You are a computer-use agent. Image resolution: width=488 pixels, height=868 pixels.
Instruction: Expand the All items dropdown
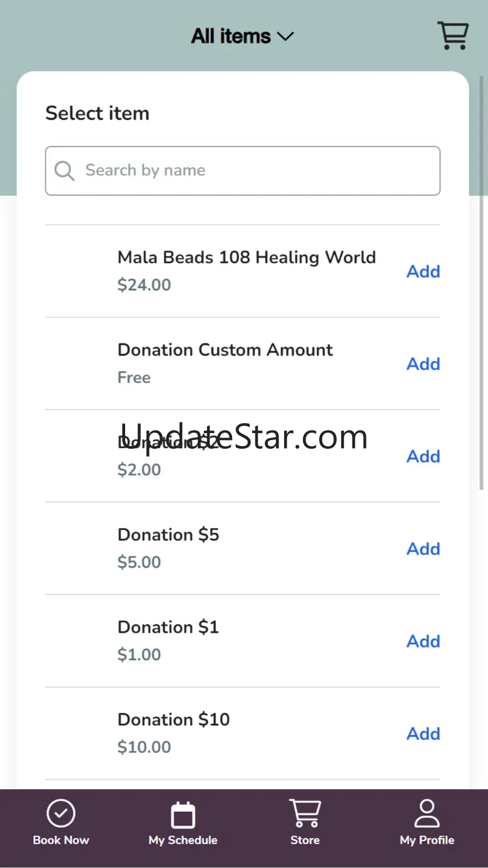pyautogui.click(x=242, y=36)
